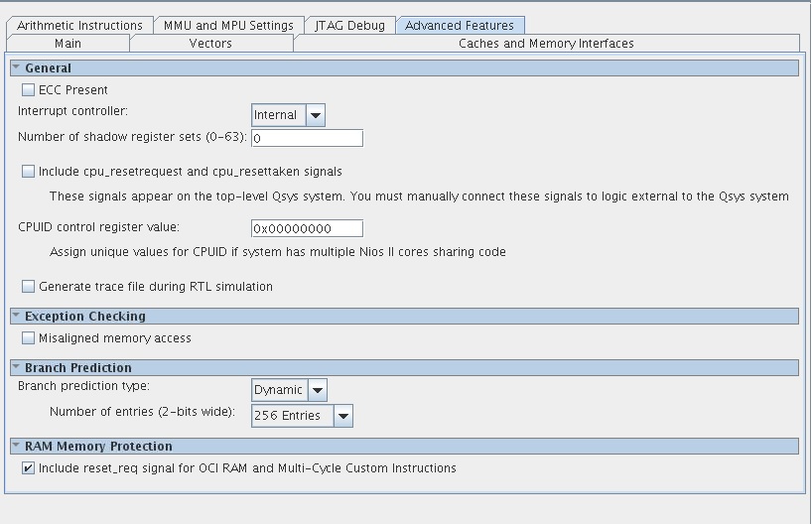
Task: Open the Number of entries dropdown
Action: tap(342, 416)
